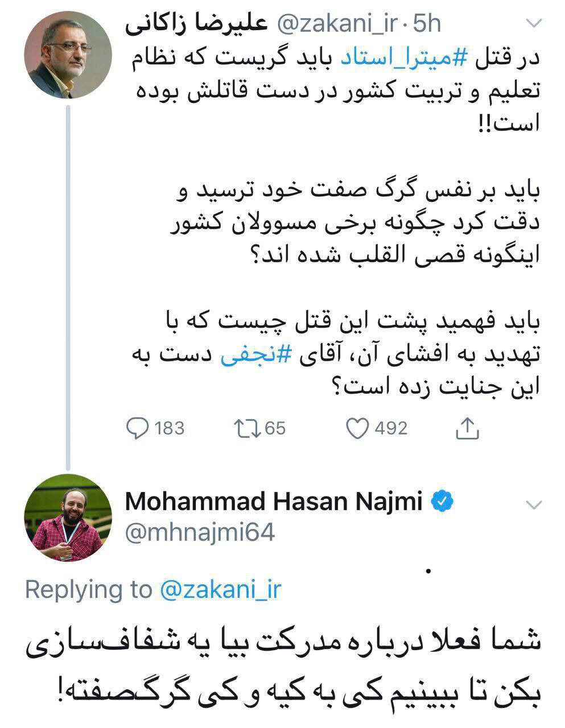Click the @mhnajmi64 username
The image size is (565, 728).
tap(200, 532)
